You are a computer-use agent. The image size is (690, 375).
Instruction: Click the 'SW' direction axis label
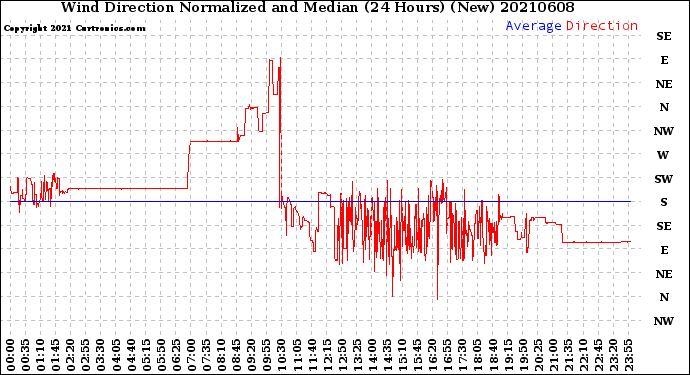click(664, 179)
